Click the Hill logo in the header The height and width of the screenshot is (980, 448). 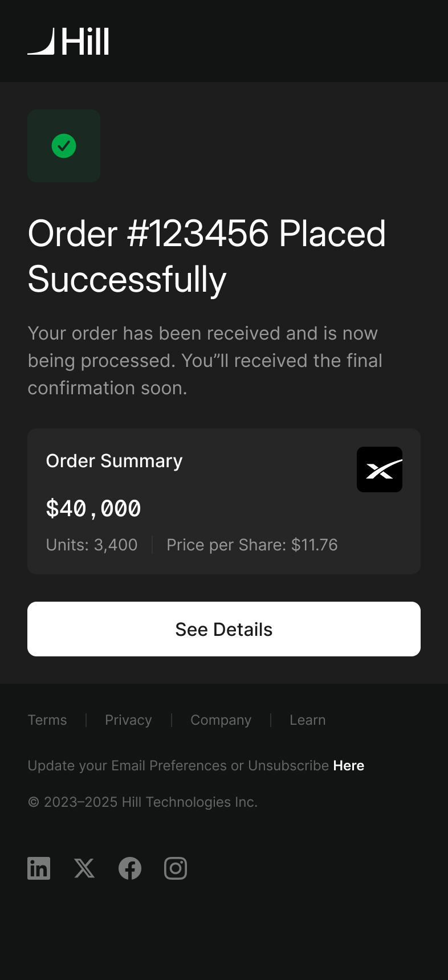click(68, 42)
